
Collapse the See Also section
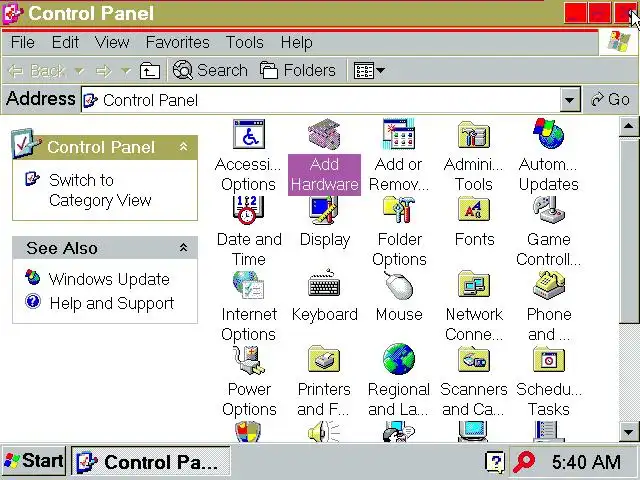coord(184,247)
